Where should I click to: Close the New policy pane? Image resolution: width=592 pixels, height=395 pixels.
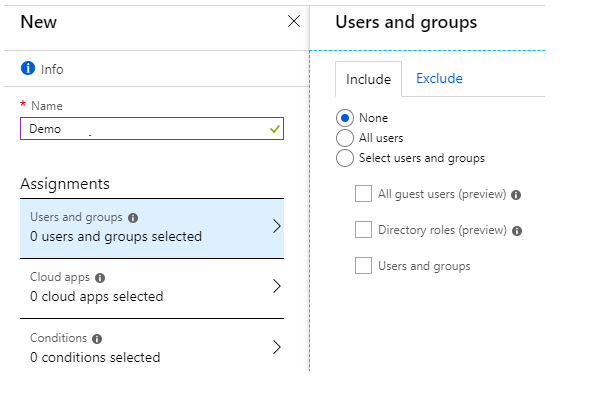pyautogui.click(x=294, y=21)
